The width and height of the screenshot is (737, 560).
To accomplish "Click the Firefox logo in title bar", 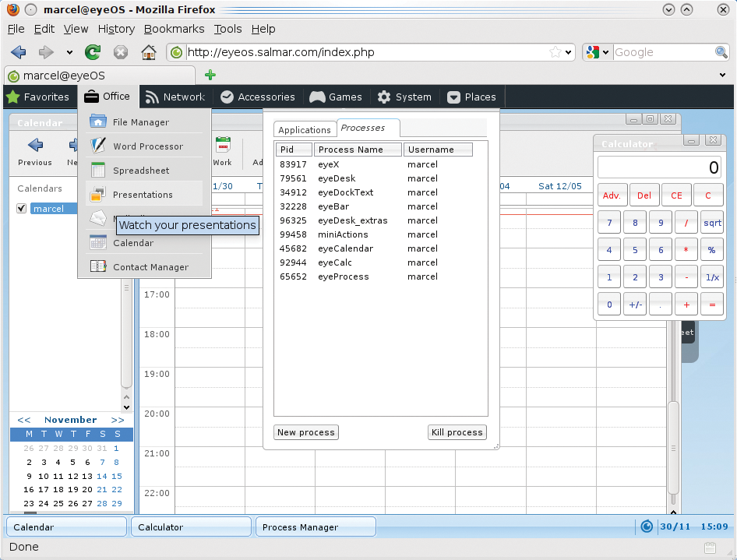I will pyautogui.click(x=13, y=9).
